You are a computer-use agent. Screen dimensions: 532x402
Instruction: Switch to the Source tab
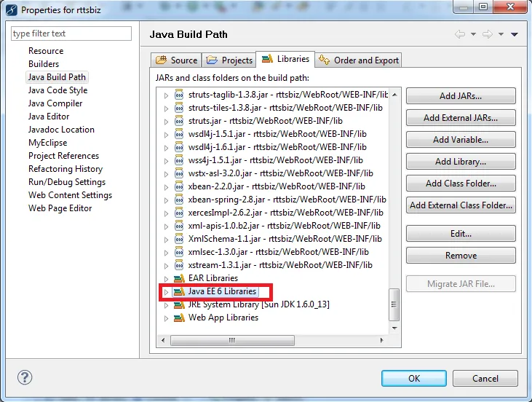176,60
